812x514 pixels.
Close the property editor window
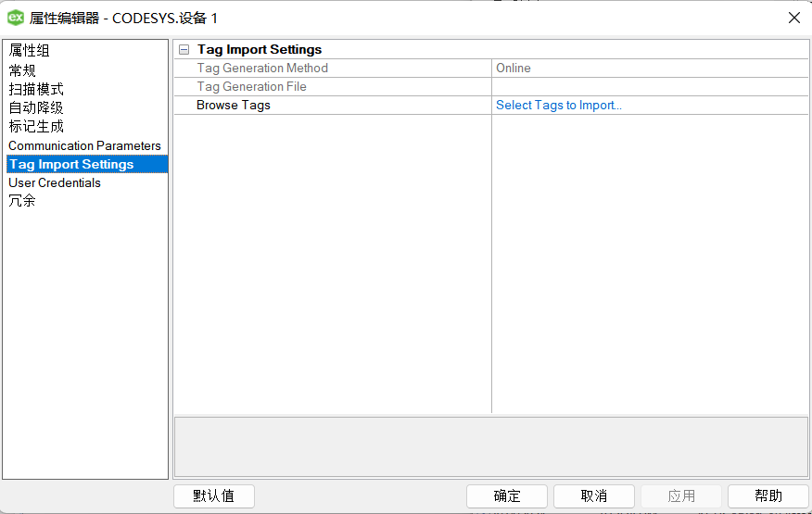793,18
